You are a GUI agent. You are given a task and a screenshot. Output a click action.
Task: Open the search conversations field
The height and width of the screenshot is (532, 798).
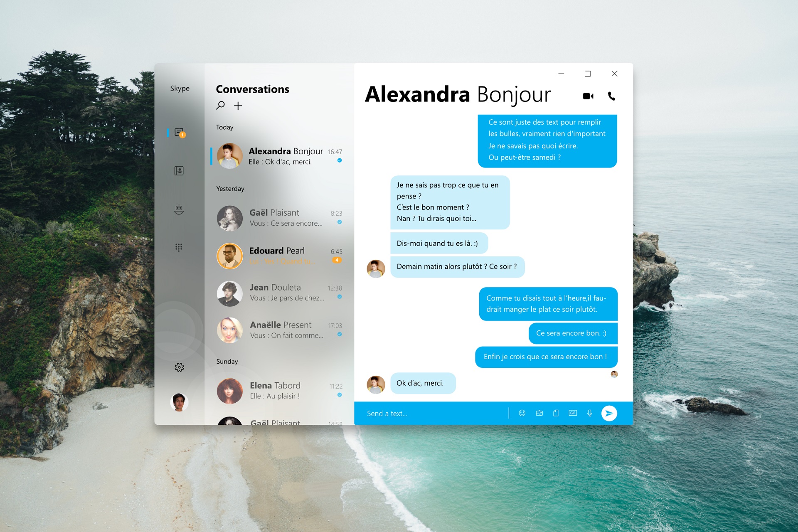(x=220, y=105)
